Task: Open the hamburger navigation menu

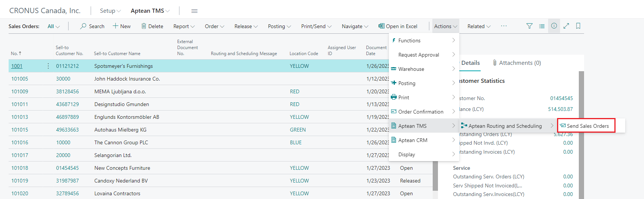Action: (x=194, y=11)
